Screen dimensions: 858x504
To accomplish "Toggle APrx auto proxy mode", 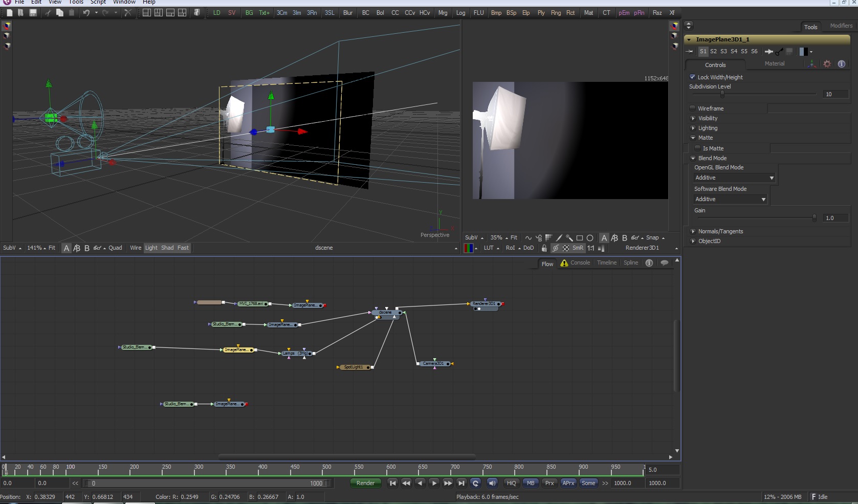I will tap(568, 483).
